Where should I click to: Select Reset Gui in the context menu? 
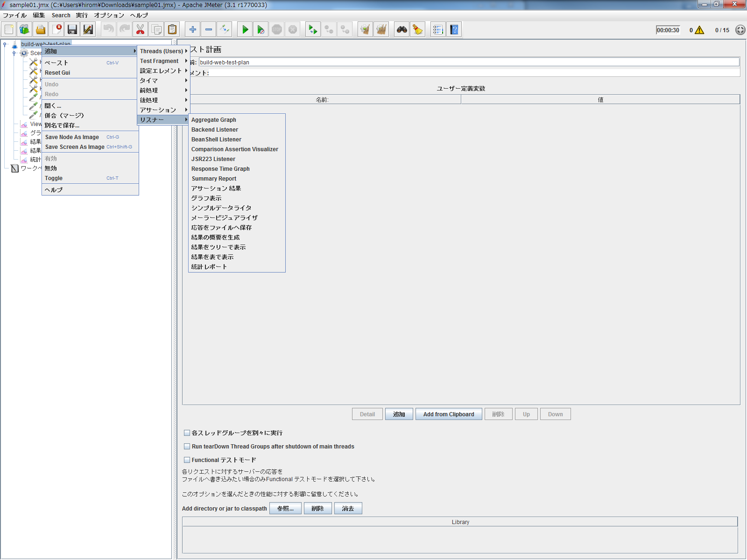click(90, 73)
